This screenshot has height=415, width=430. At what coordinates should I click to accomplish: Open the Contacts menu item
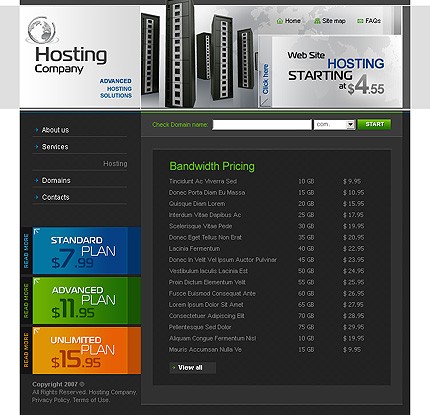coord(56,197)
